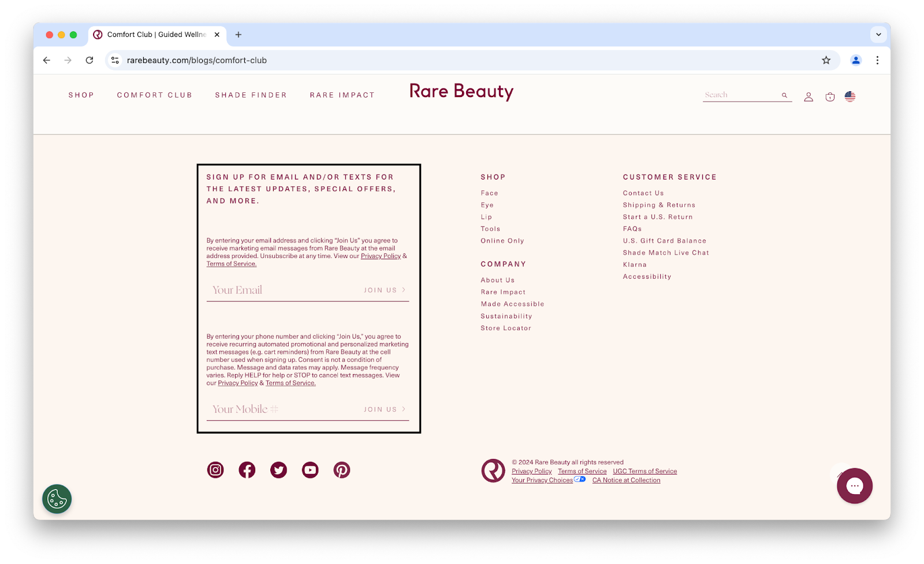Open the Facebook social icon
Image resolution: width=924 pixels, height=564 pixels.
247,470
